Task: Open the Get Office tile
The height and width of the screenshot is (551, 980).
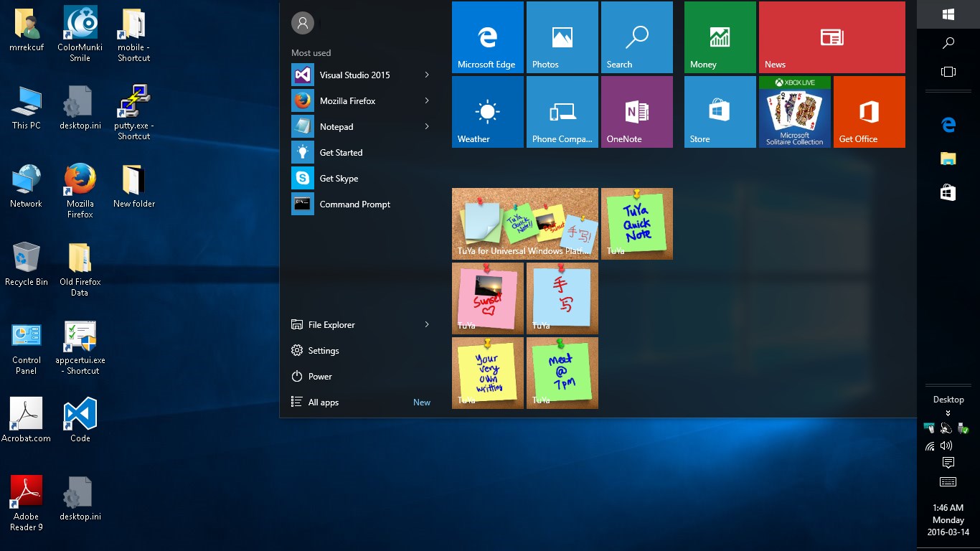Action: (x=870, y=112)
